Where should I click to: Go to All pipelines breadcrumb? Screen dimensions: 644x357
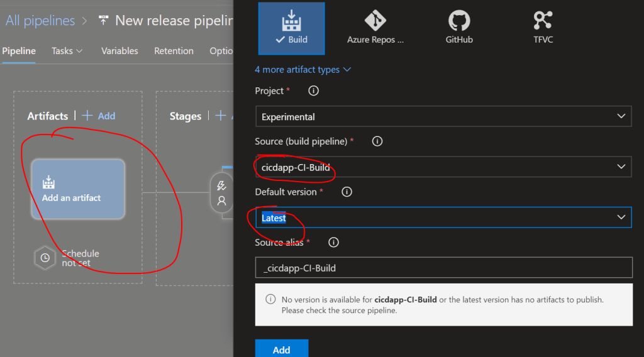pos(39,20)
